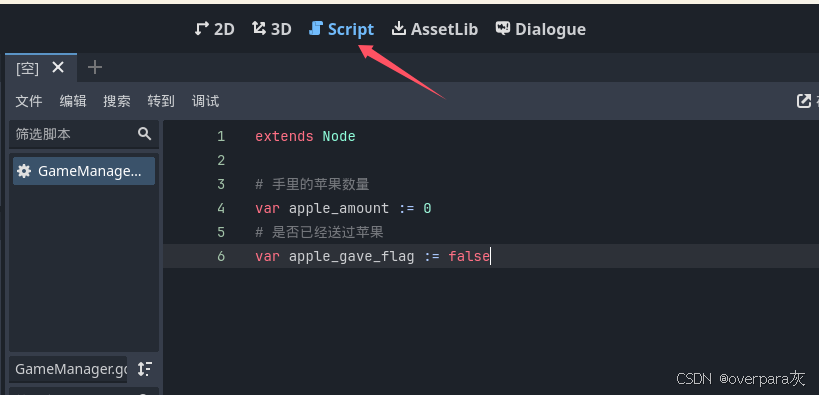Image resolution: width=819 pixels, height=395 pixels.
Task: Open the 文件 menu
Action: click(x=29, y=101)
